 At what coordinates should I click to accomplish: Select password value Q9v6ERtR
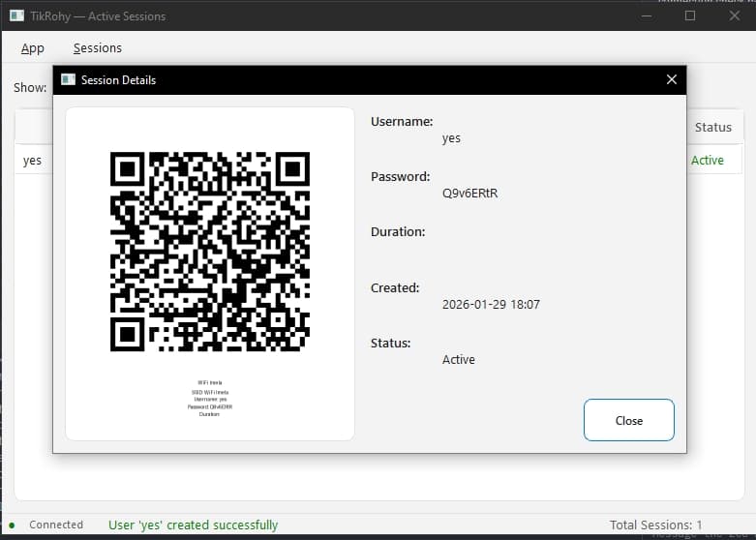point(469,194)
